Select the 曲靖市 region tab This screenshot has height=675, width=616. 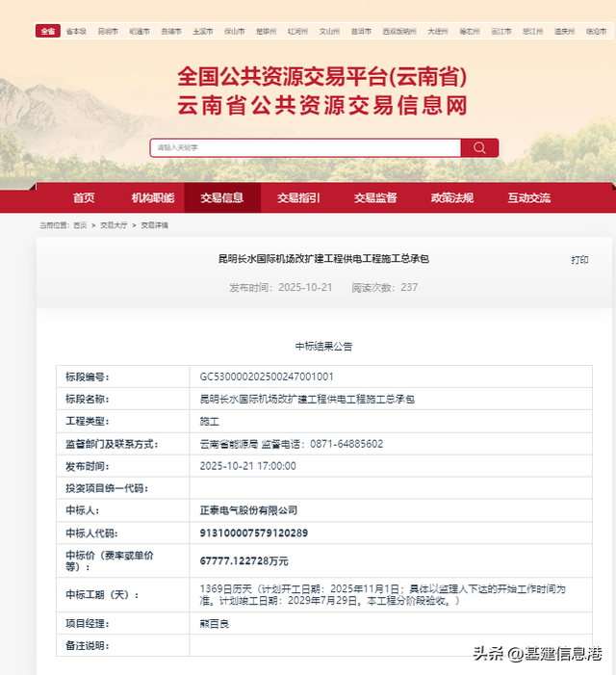[171, 32]
